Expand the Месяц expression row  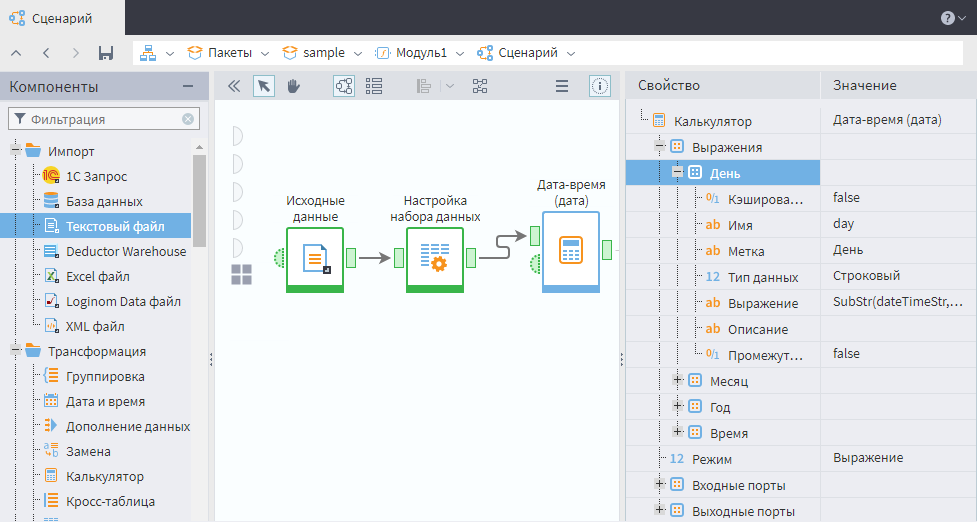pyautogui.click(x=678, y=380)
